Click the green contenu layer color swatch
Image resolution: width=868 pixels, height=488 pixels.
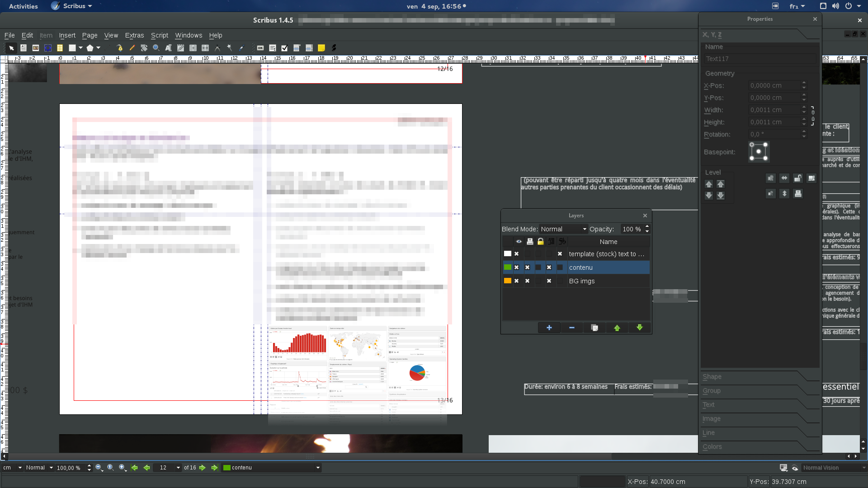[x=508, y=267]
